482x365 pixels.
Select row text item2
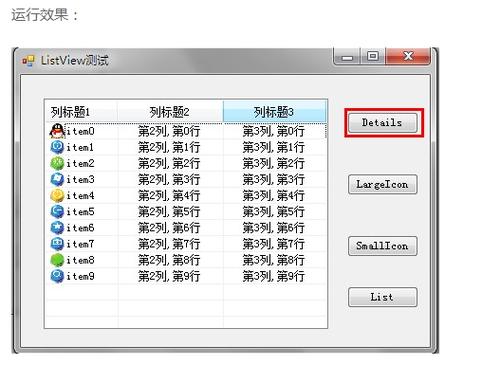(x=80, y=163)
